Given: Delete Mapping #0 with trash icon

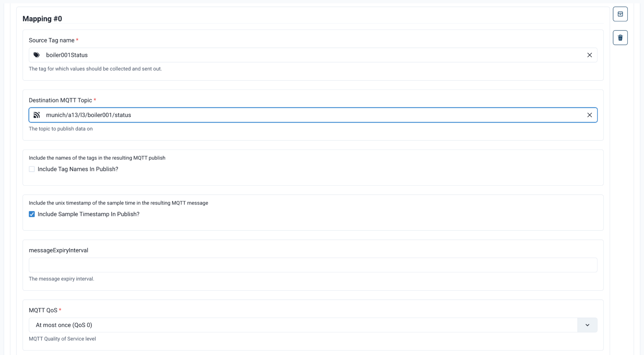Looking at the screenshot, I should [620, 38].
